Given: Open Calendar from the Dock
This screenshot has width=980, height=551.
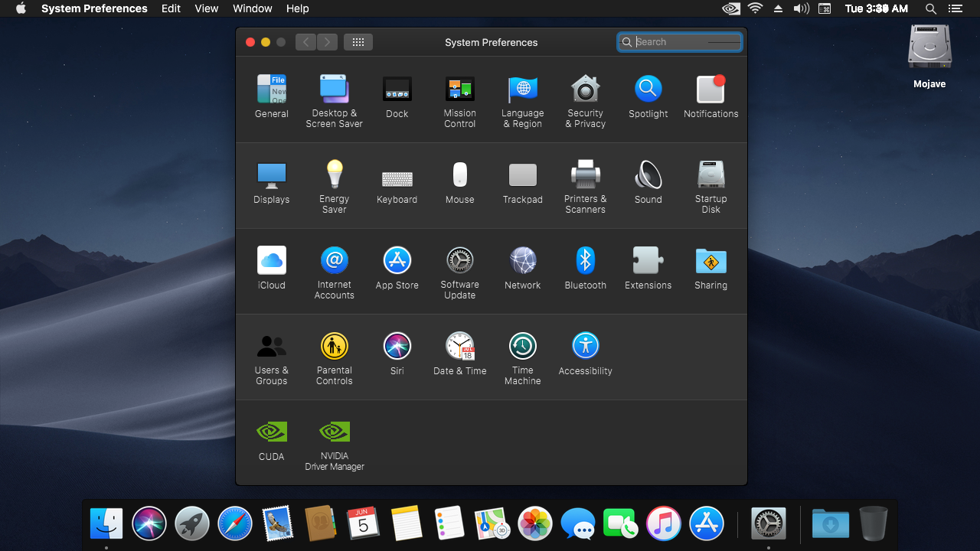Looking at the screenshot, I should pyautogui.click(x=364, y=524).
